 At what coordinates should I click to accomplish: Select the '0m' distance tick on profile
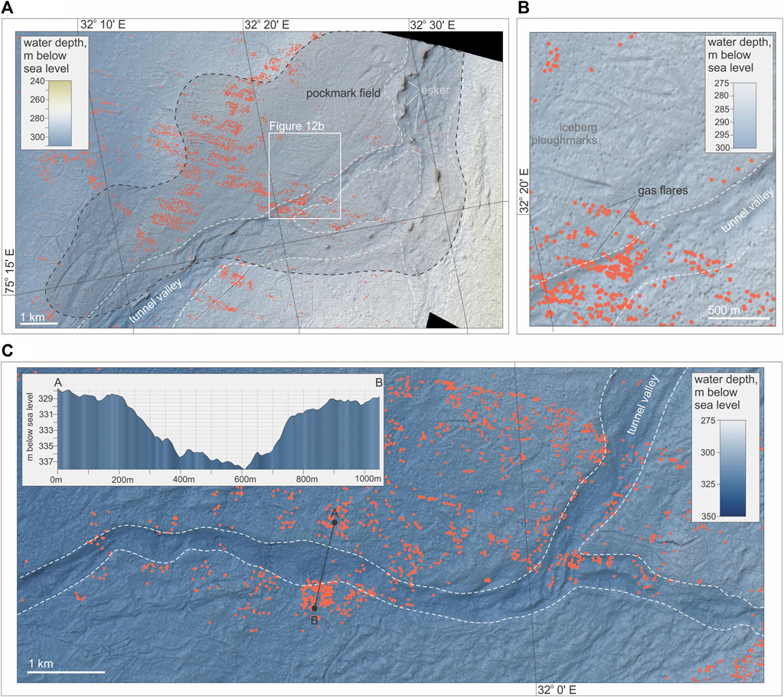click(57, 479)
